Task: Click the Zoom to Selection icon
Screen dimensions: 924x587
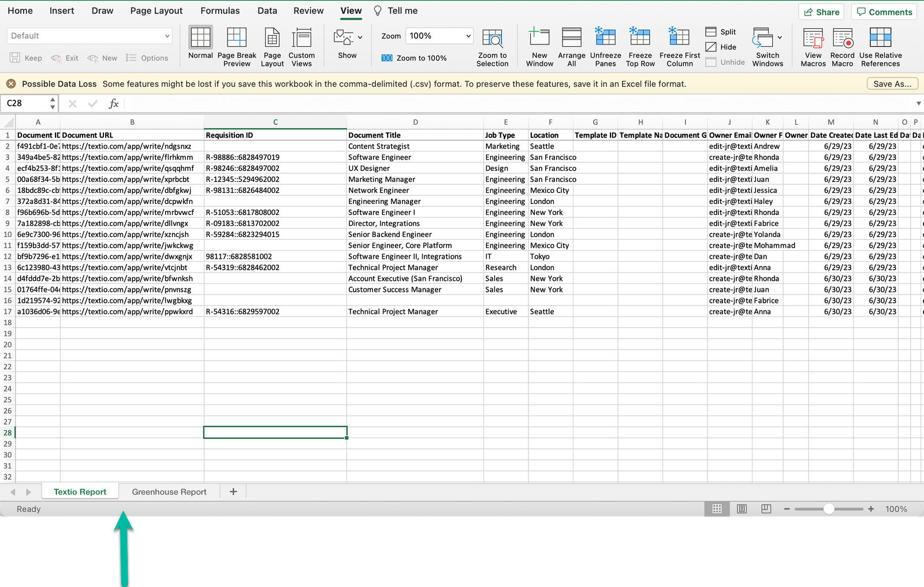Action: tap(492, 47)
